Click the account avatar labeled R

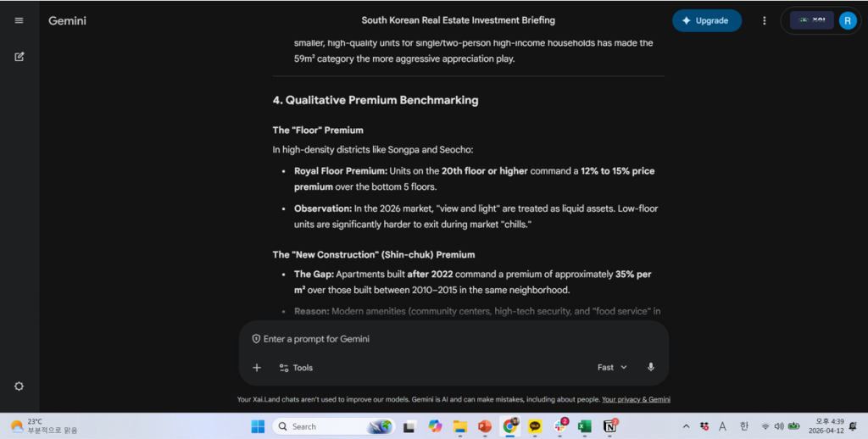pos(848,20)
